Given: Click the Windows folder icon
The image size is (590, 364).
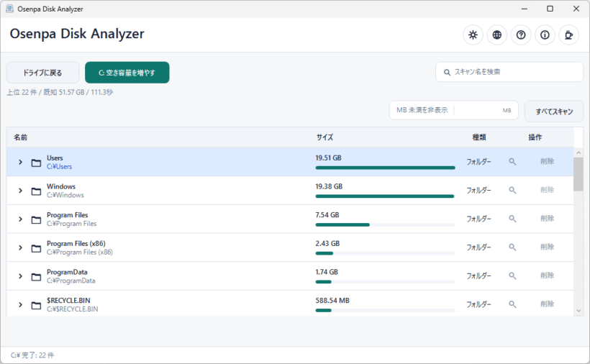Looking at the screenshot, I should (36, 191).
